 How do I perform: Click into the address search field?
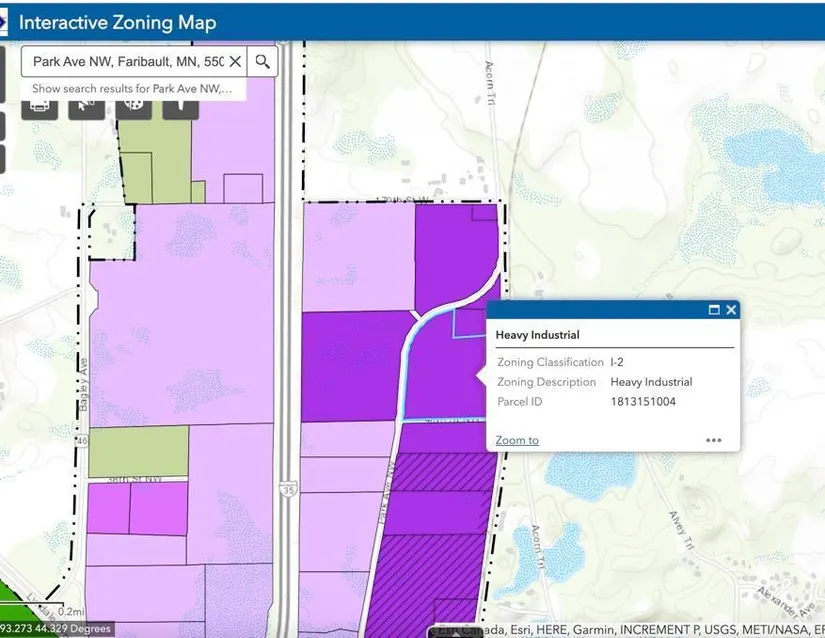[x=128, y=62]
